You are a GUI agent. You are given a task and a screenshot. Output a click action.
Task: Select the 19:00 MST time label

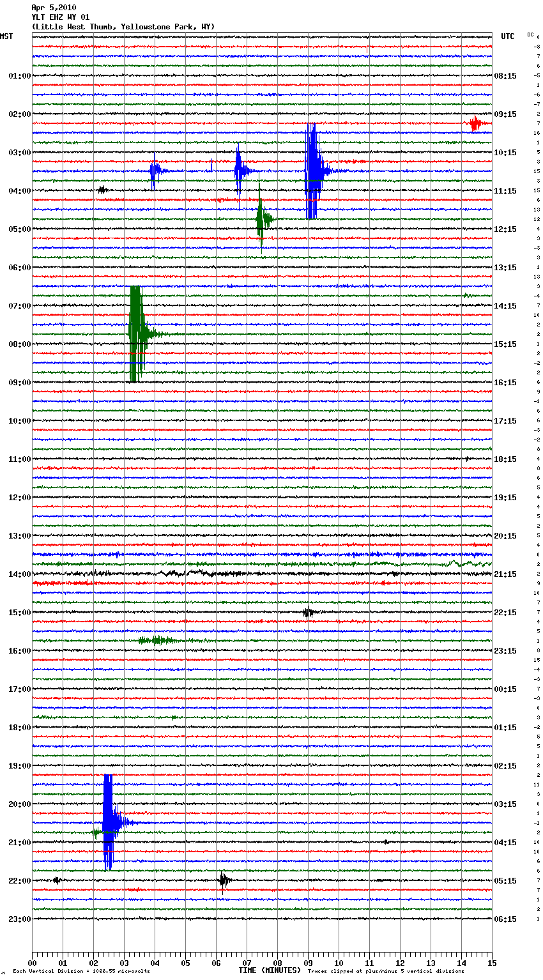(x=20, y=766)
